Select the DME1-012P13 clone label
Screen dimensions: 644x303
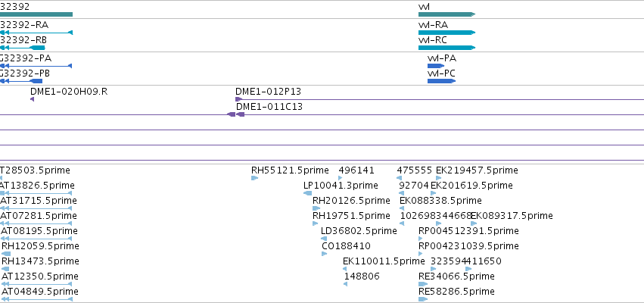coord(268,91)
